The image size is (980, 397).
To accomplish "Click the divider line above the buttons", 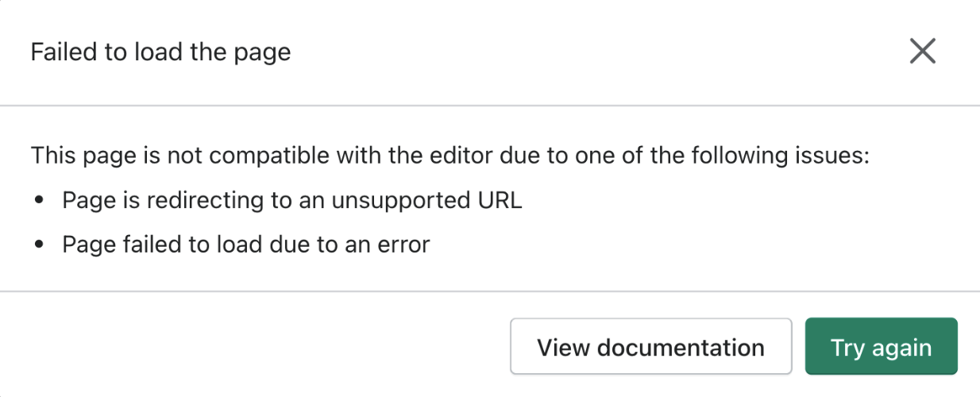I will 490,291.
